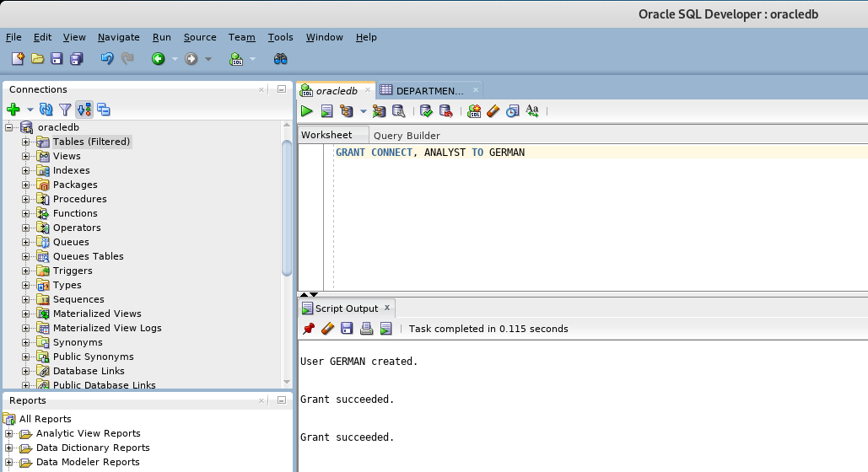The image size is (868, 472).
Task: Click the SQL Tuning Advisor icon
Action: pyautogui.click(x=398, y=111)
